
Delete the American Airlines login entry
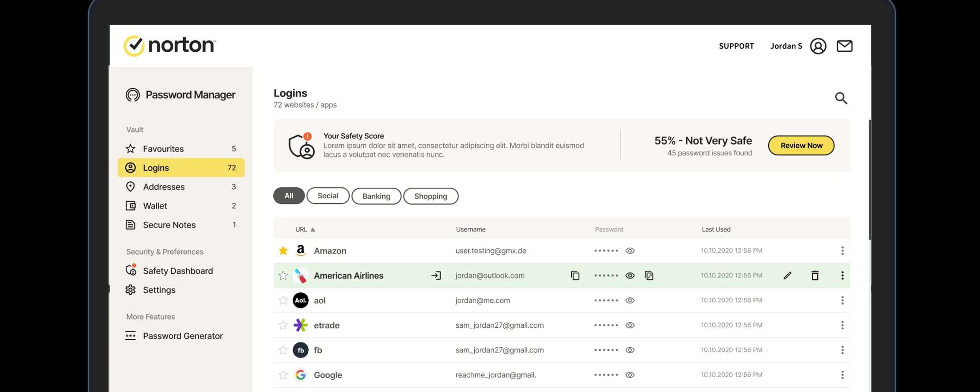tap(815, 276)
